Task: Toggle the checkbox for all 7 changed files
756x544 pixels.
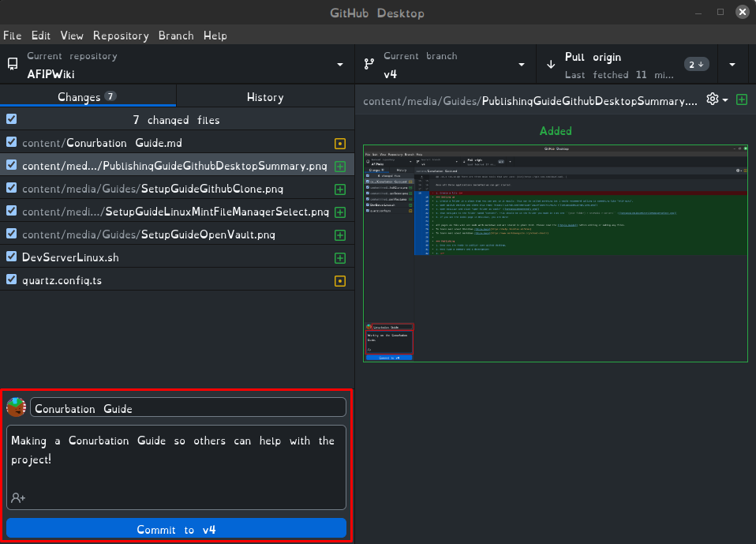Action: click(11, 119)
